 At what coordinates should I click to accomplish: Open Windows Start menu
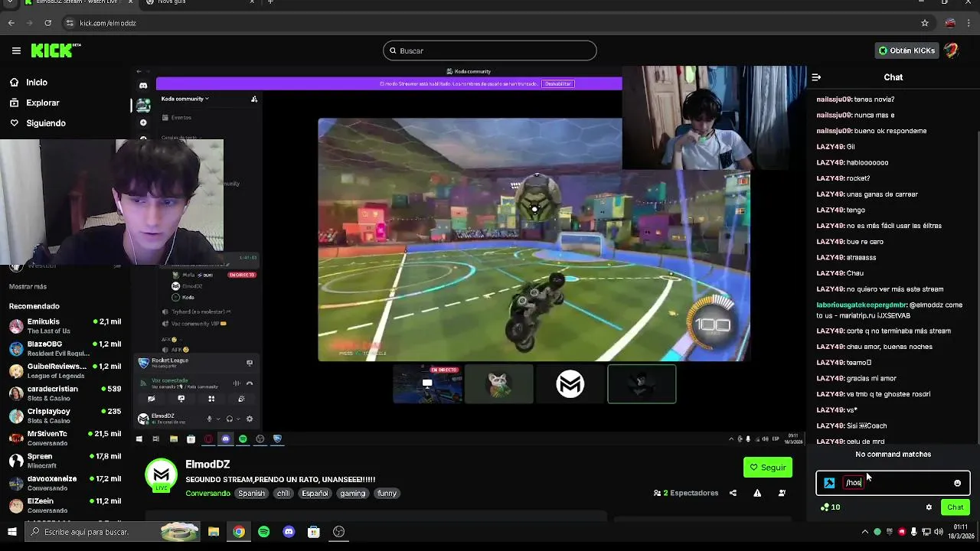coord(12,532)
